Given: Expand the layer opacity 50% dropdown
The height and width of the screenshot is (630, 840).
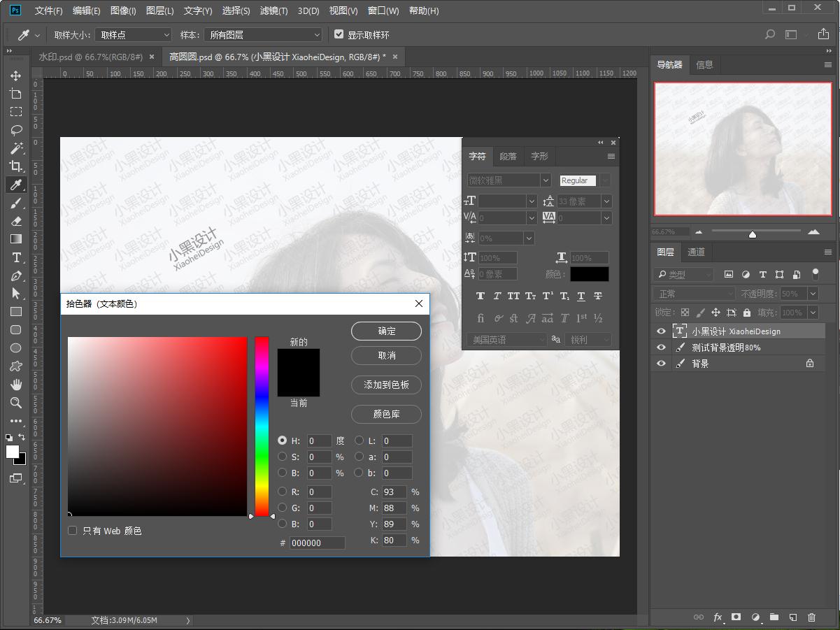Looking at the screenshot, I should [x=813, y=294].
